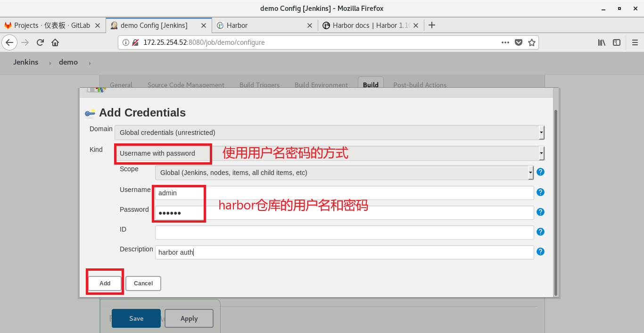Open help for Username field
The width and height of the screenshot is (644, 333).
[541, 192]
